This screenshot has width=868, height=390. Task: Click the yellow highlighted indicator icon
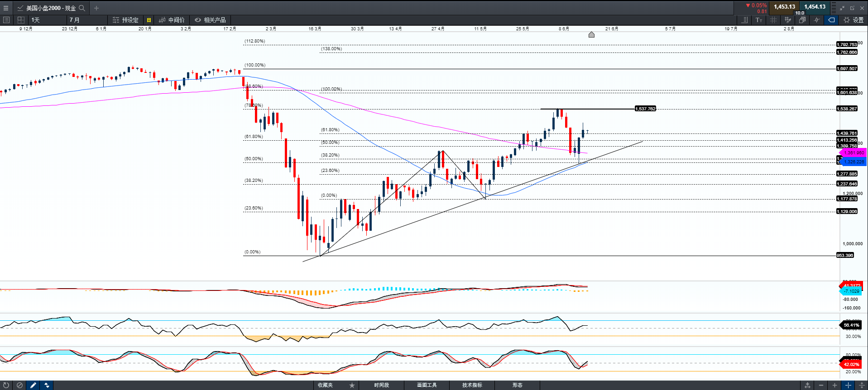pyautogui.click(x=149, y=20)
